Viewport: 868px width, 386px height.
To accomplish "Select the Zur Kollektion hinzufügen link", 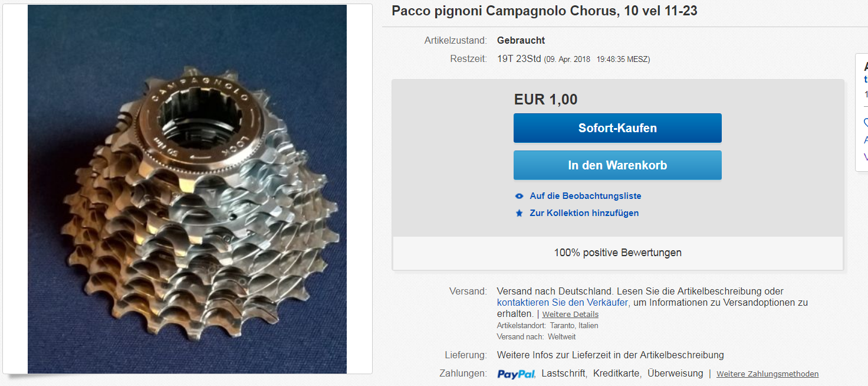I will point(584,213).
